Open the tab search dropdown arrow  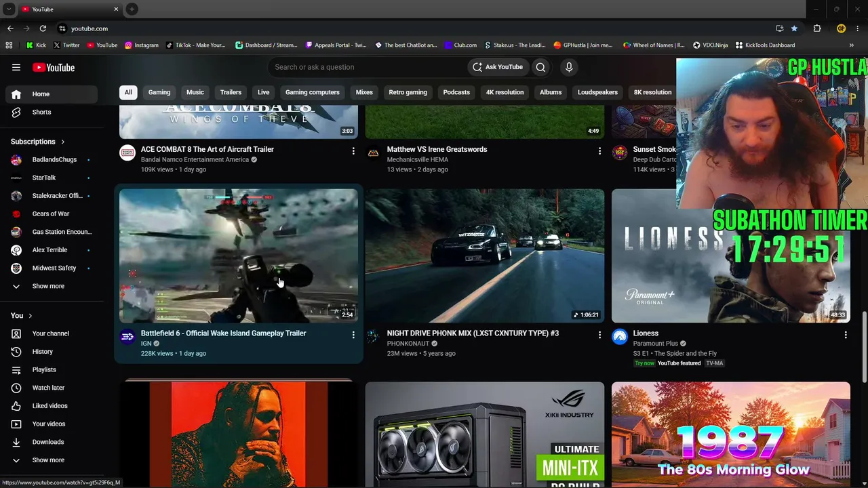9,9
